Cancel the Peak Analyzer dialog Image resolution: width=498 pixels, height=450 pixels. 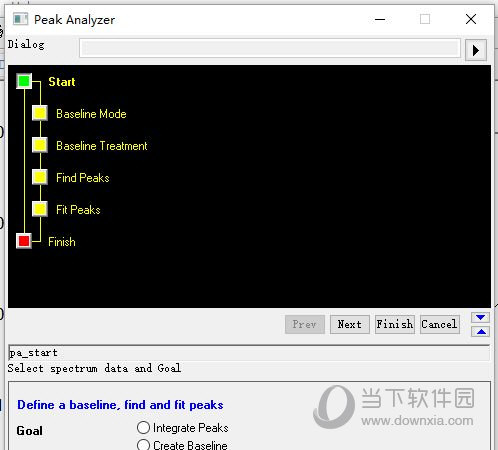click(440, 324)
